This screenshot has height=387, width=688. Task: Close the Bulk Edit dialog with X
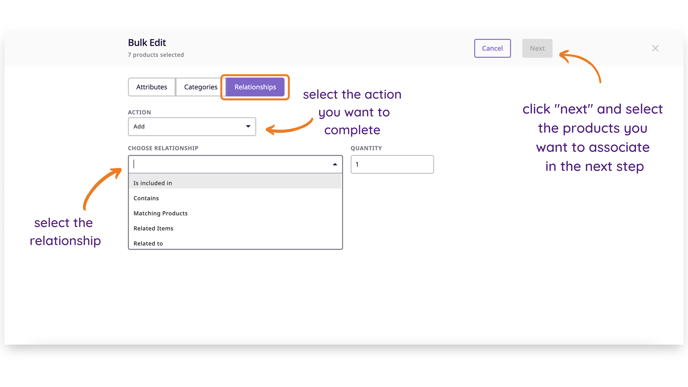point(655,48)
